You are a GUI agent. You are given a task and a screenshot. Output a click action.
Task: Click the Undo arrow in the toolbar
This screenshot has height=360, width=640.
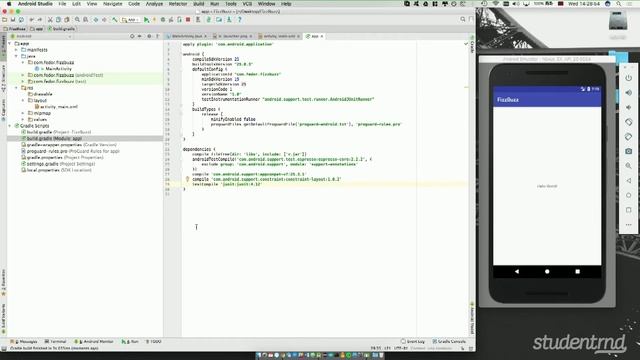[31, 20]
